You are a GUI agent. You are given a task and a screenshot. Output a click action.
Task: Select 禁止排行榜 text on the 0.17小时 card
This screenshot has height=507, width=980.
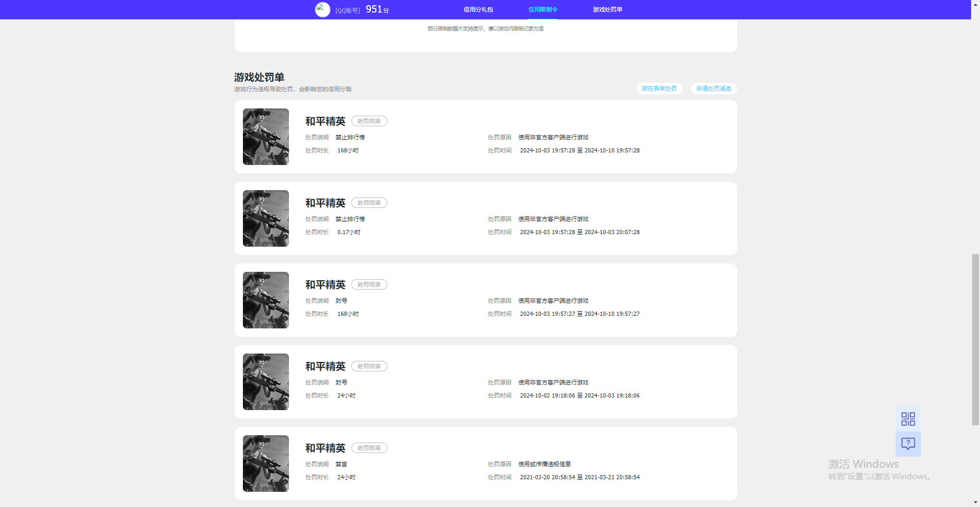[x=350, y=219]
